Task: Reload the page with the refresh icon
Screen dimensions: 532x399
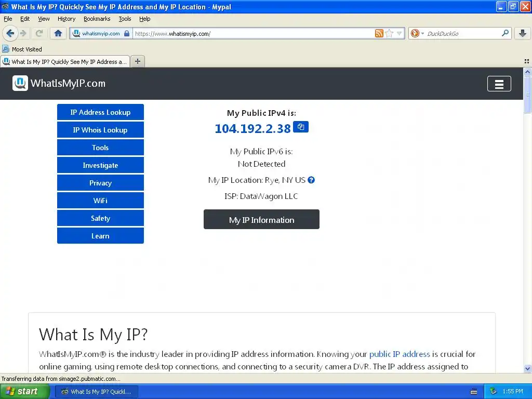Action: [39, 33]
